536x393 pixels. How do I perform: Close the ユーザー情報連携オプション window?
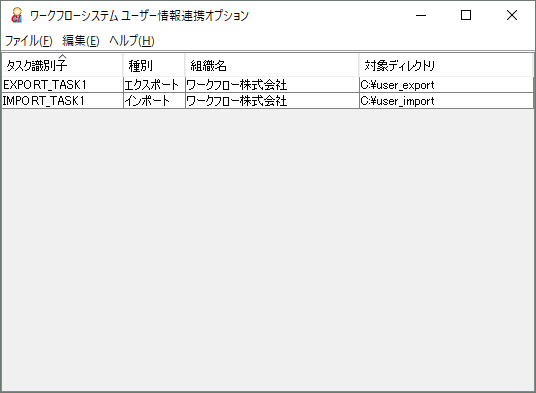tap(512, 15)
